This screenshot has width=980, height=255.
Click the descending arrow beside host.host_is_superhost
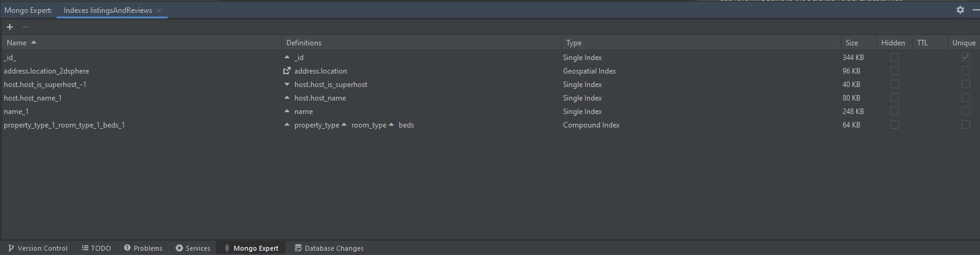point(286,85)
